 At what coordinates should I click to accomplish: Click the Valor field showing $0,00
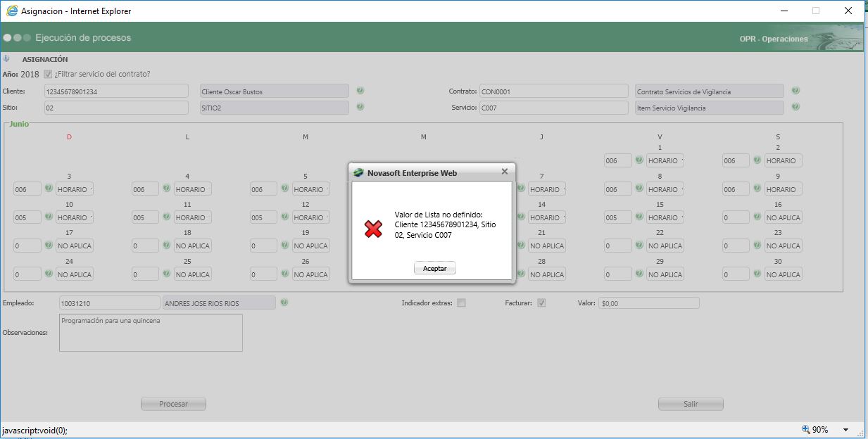click(x=649, y=303)
